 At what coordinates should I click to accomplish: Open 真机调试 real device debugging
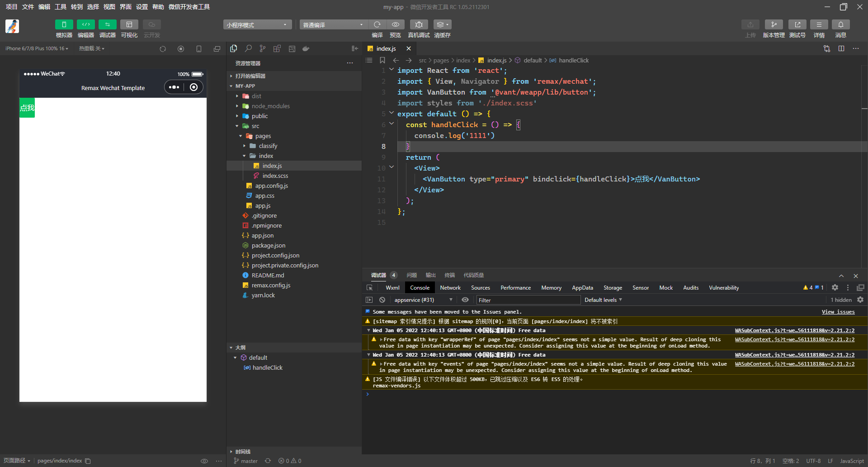click(419, 24)
